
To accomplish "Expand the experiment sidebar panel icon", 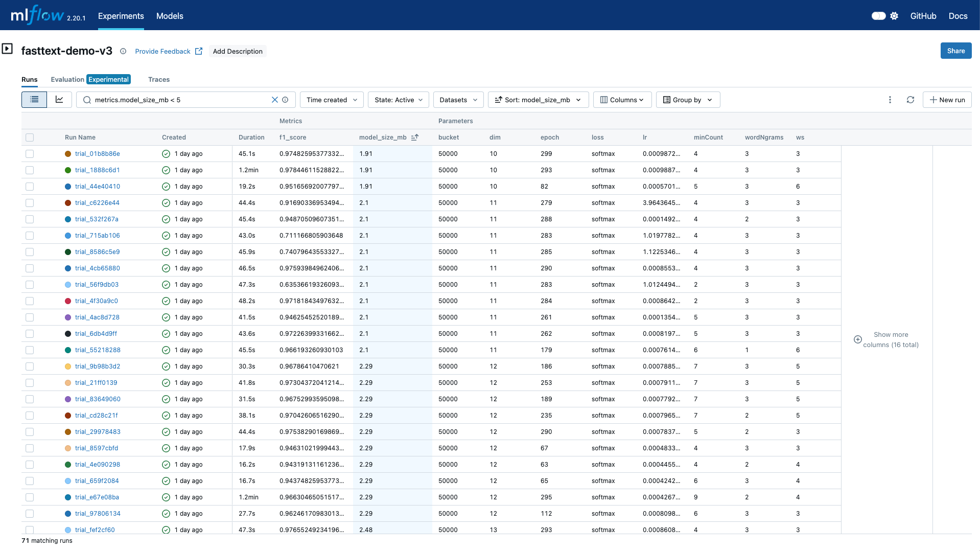I will [7, 49].
